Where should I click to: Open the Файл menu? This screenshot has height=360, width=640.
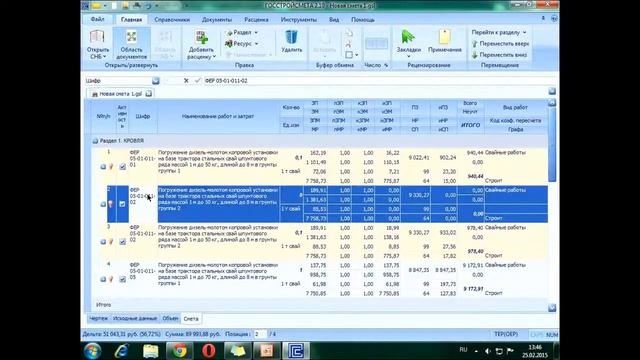point(97,19)
